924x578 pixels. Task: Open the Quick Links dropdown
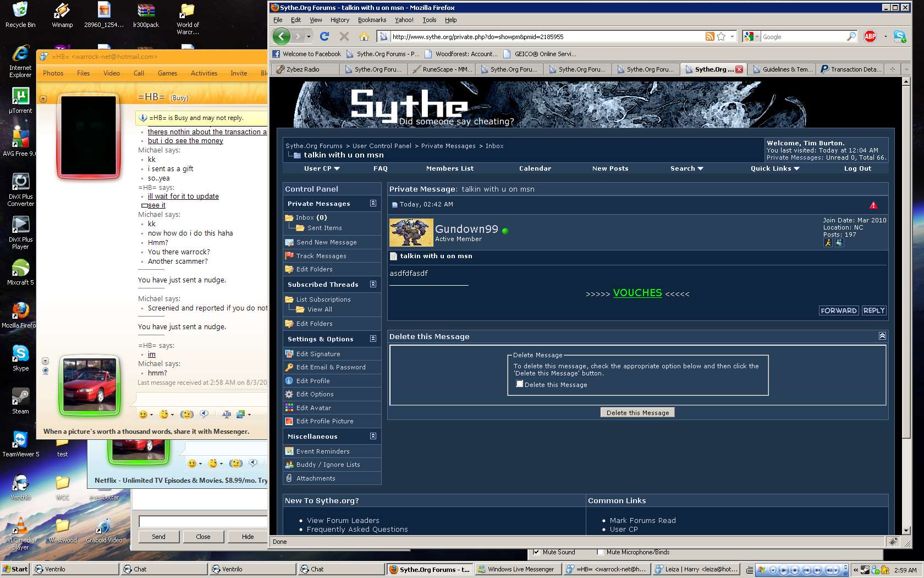[775, 168]
